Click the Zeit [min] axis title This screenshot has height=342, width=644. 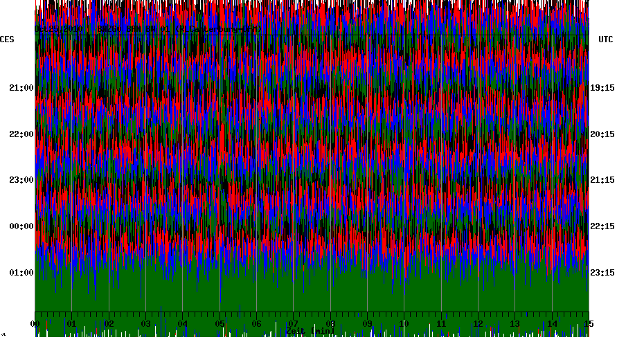(310, 332)
